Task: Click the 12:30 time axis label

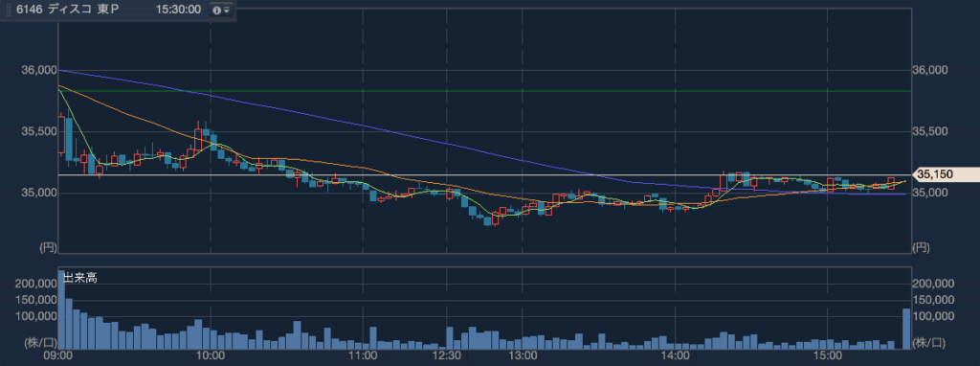Action: [x=448, y=356]
